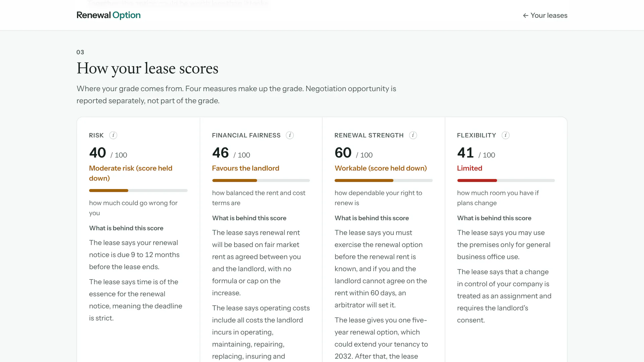Viewport: 644px width, 362px height.
Task: Click the Renewal Strength progress bar
Action: pos(383,180)
